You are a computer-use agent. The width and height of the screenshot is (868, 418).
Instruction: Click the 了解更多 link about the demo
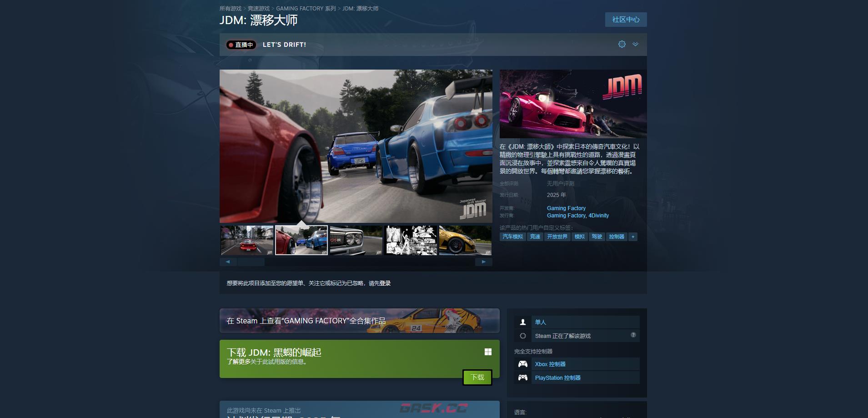click(239, 362)
